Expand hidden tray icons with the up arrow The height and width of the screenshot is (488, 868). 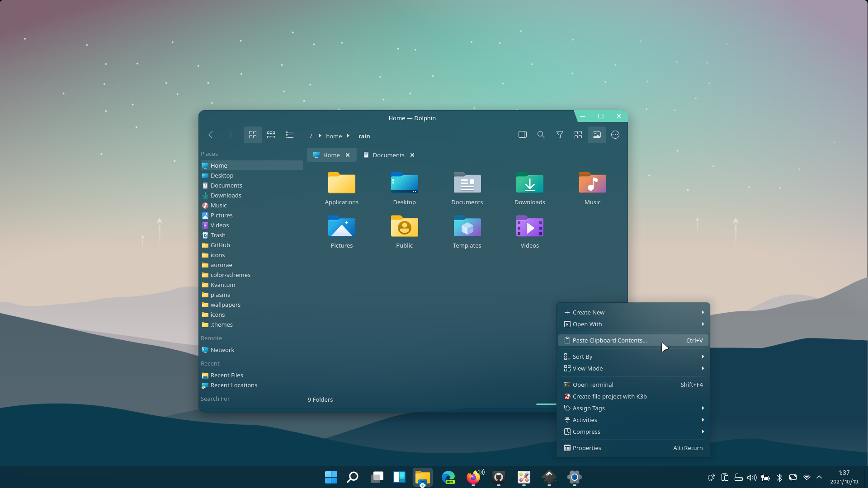(x=819, y=477)
